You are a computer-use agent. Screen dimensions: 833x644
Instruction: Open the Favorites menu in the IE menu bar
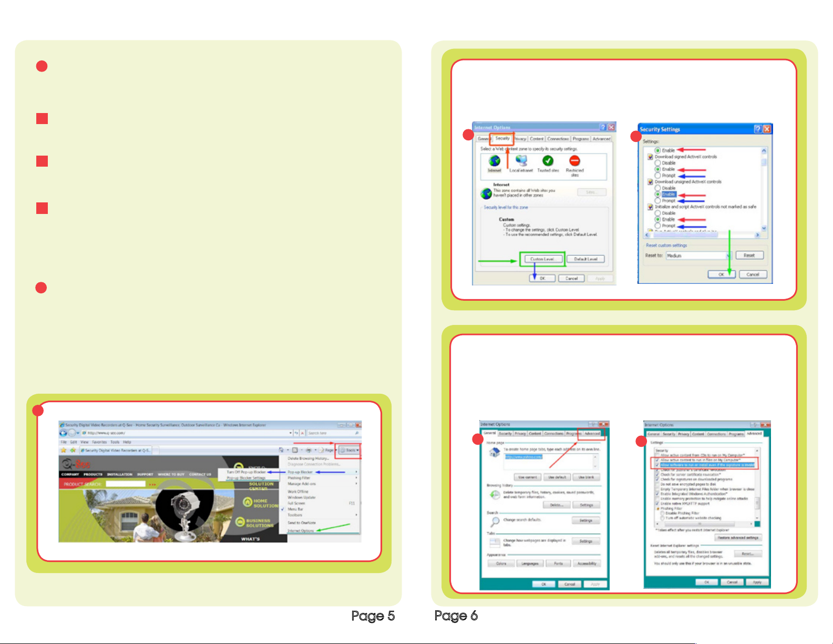pos(99,442)
